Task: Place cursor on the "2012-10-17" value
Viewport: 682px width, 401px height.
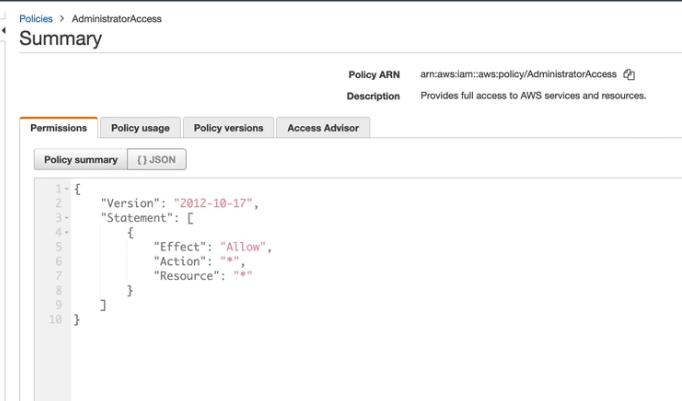Action: 218,204
